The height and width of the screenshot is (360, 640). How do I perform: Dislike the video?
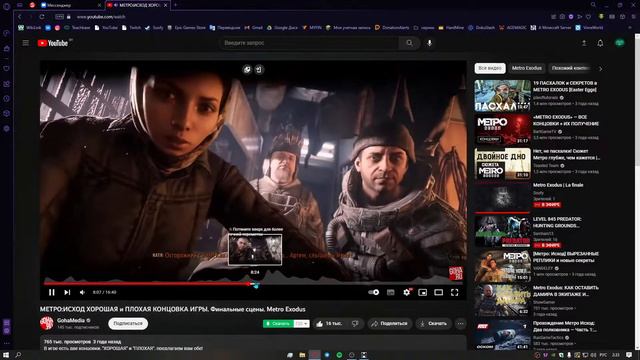(355, 323)
